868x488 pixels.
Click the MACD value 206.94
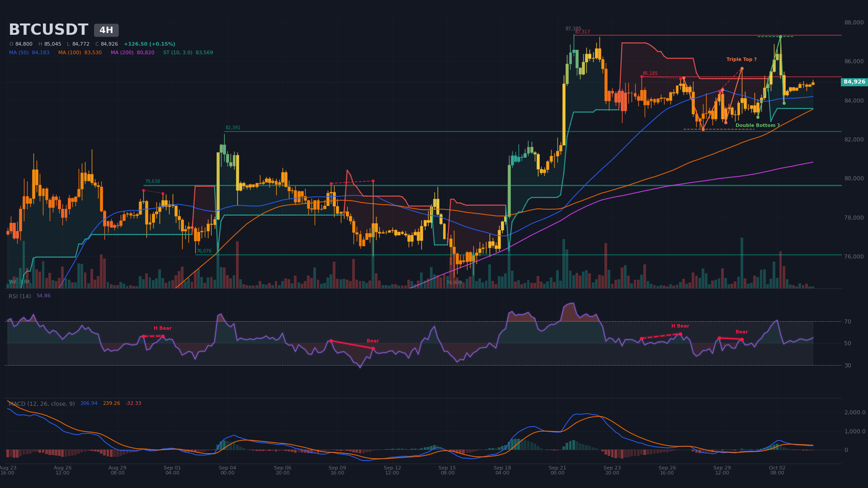89,403
